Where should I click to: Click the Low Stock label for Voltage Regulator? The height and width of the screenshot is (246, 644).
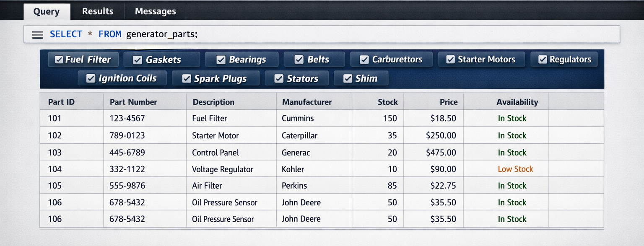click(x=515, y=169)
